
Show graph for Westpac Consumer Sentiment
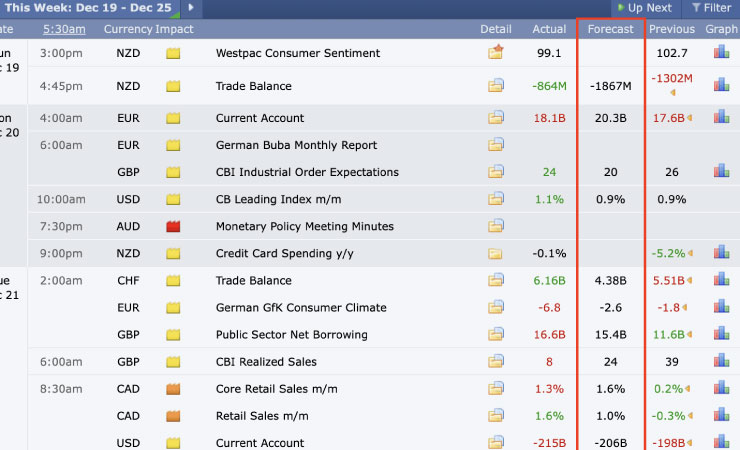(722, 51)
